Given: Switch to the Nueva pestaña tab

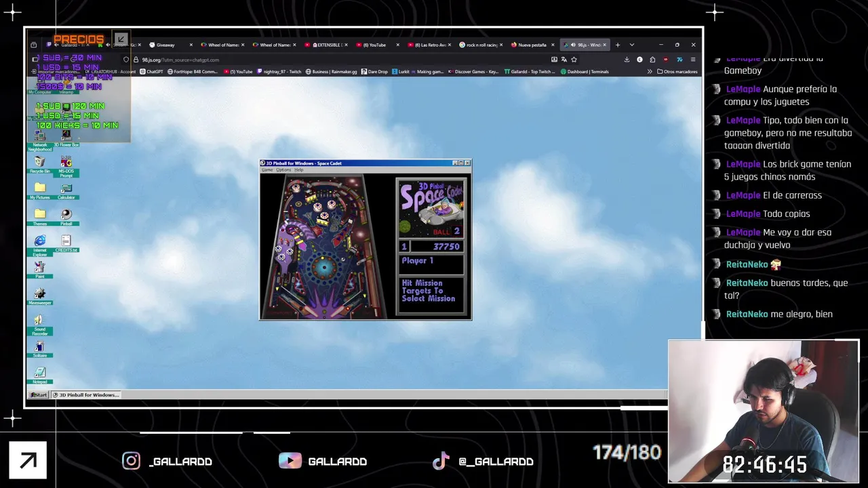Looking at the screenshot, I should tap(532, 45).
